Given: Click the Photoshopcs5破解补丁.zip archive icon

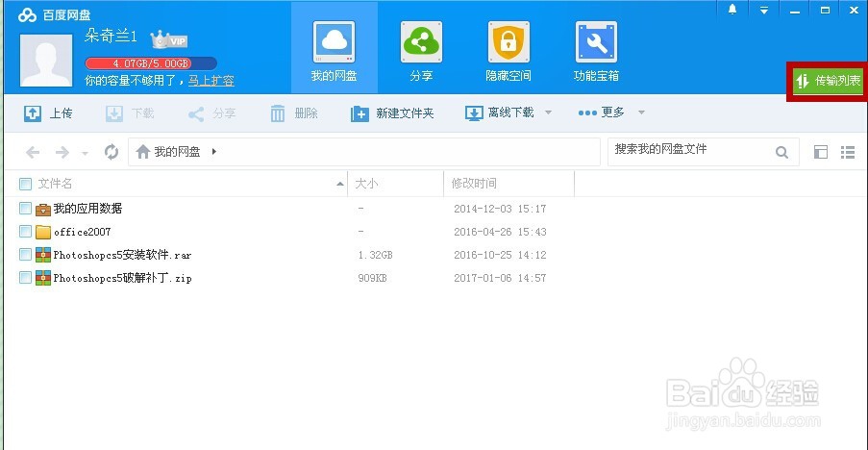Looking at the screenshot, I should [43, 278].
